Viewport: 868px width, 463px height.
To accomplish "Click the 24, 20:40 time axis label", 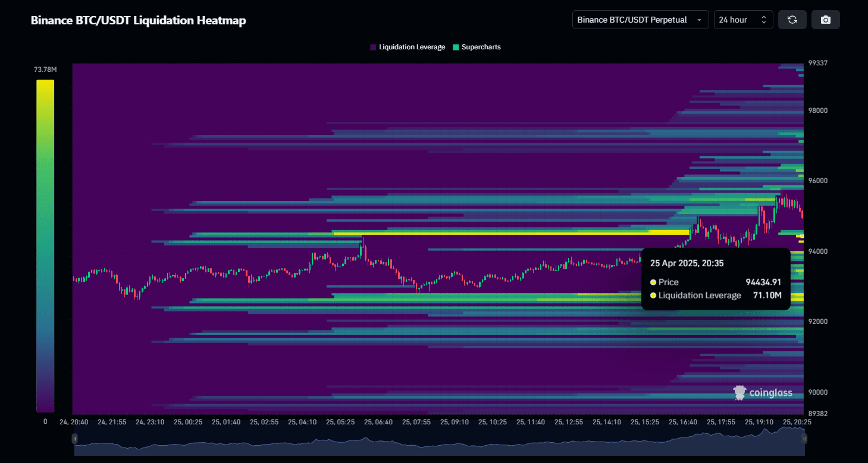I will click(x=74, y=422).
